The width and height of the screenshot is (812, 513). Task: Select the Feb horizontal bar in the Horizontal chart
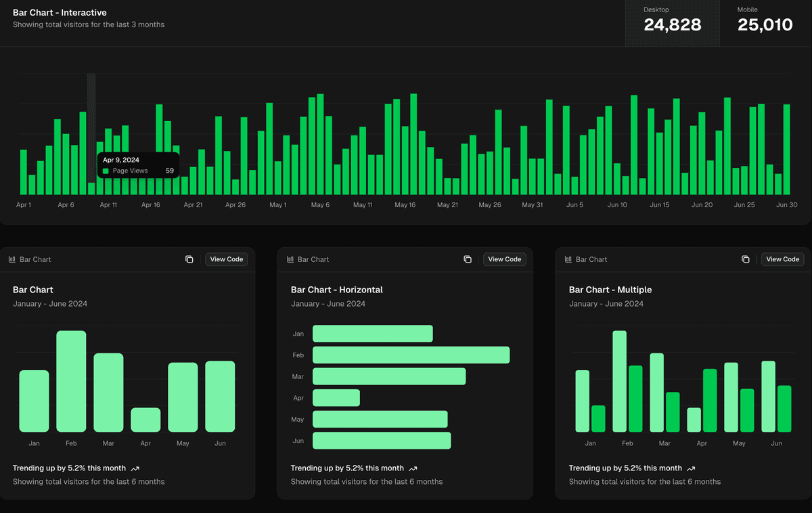click(x=411, y=355)
